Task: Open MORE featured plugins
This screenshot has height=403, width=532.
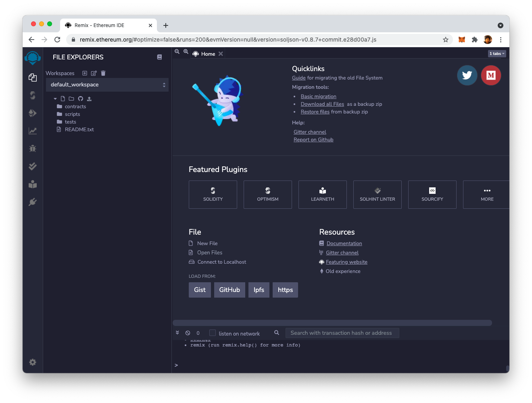Action: pyautogui.click(x=486, y=195)
